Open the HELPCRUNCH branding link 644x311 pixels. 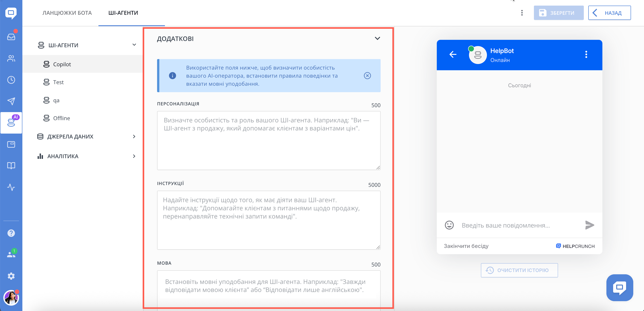575,246
